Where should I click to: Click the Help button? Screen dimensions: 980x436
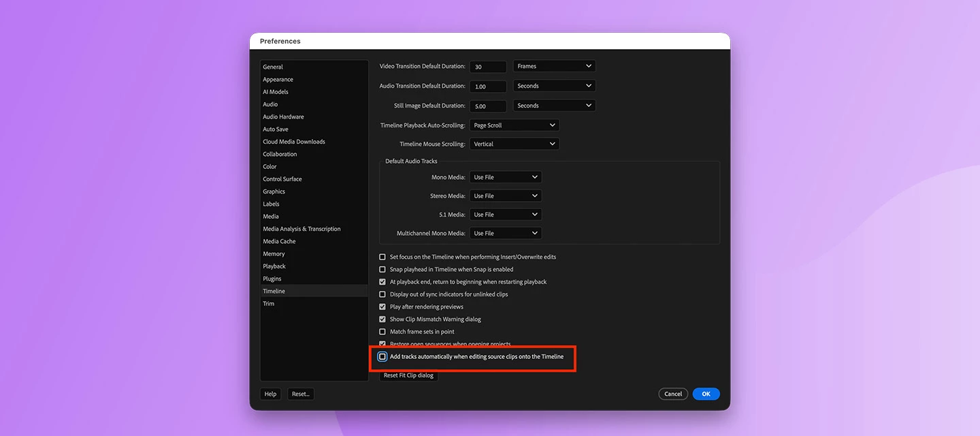coord(270,394)
